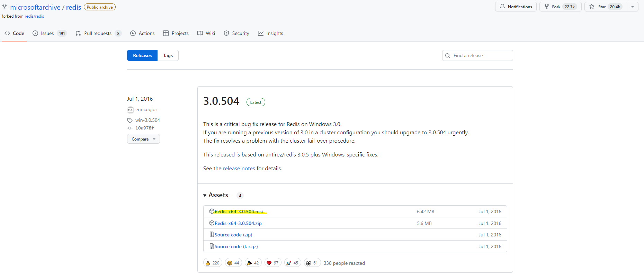Click the enricogior avatar image
The height and width of the screenshot is (279, 644).
tap(130, 110)
